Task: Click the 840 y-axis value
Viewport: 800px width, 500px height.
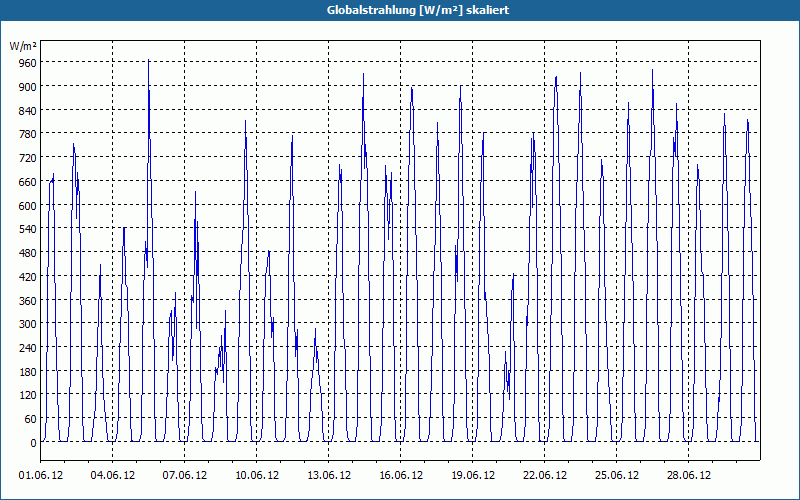Action: [28, 111]
